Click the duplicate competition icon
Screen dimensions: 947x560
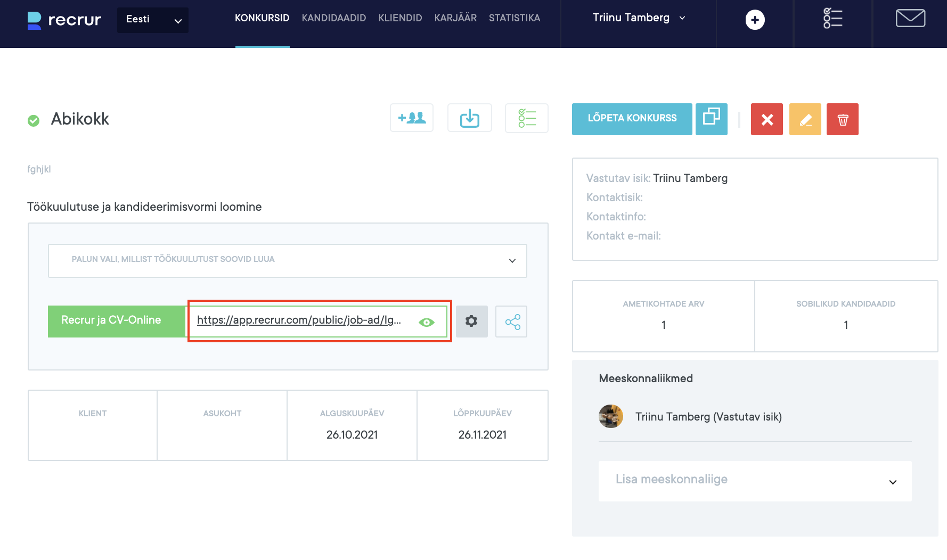coord(711,119)
